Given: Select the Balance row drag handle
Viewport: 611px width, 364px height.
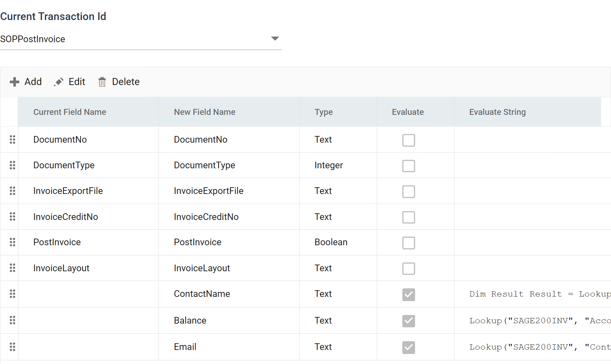Looking at the screenshot, I should (x=12, y=320).
